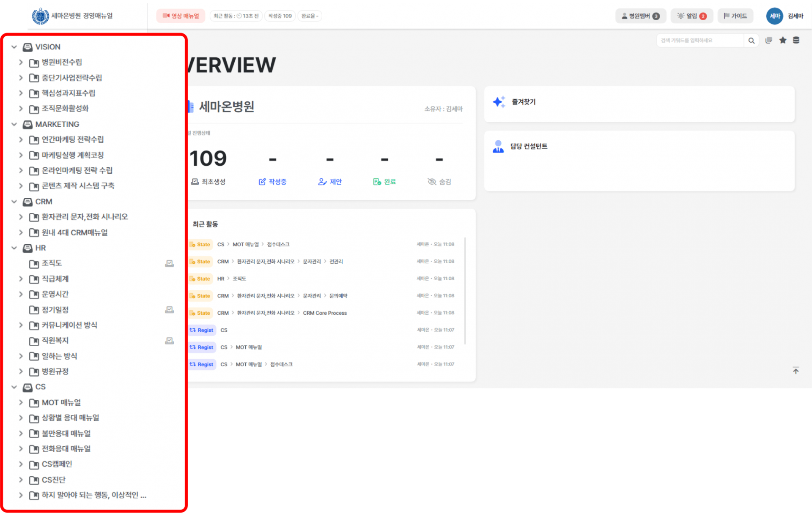Click the sticky notes copy icon
812x513 pixels.
pos(768,40)
